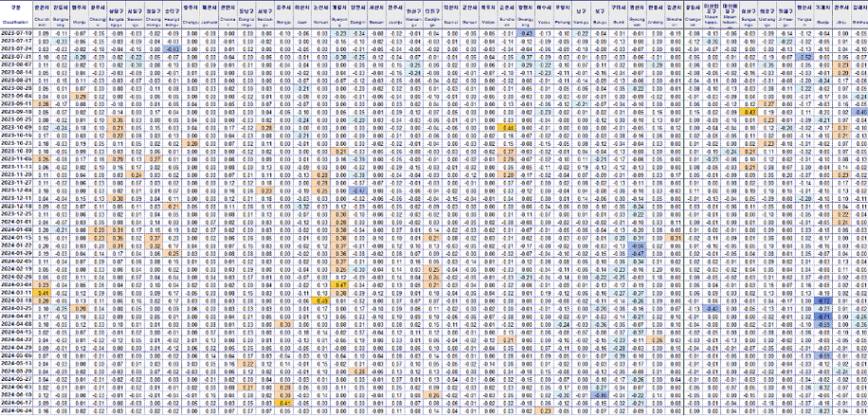This screenshot has width=868, height=417.
Task: Select the 2023-11-20 date row label
Action: tap(16, 174)
